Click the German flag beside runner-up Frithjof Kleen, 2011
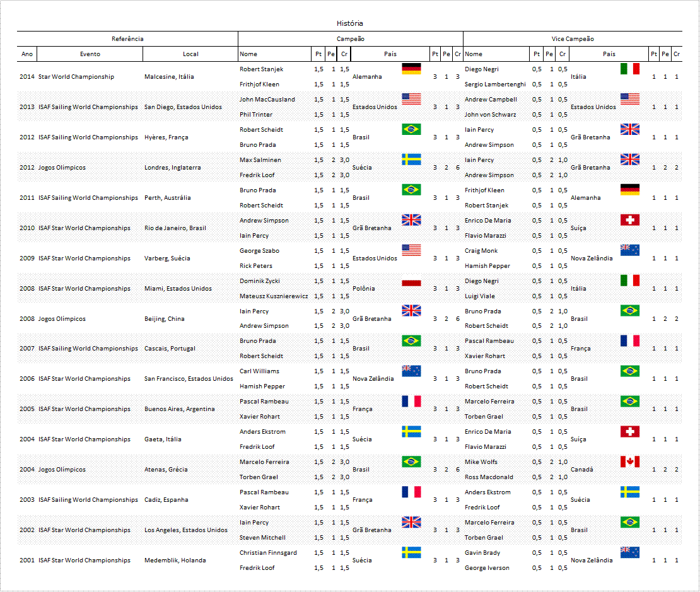Viewport: 700px width, 592px height. (630, 190)
